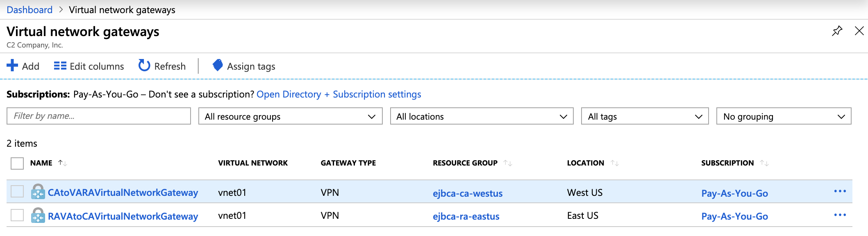868x236 pixels.
Task: Open more options for RAVAtoCAVirtualNetworkGateway row
Action: 840,216
